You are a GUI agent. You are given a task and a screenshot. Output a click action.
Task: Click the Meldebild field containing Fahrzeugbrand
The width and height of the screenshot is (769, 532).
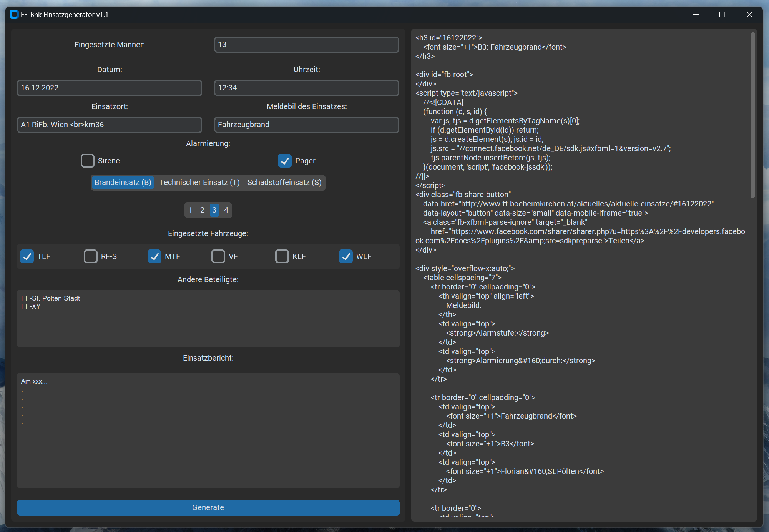point(307,125)
